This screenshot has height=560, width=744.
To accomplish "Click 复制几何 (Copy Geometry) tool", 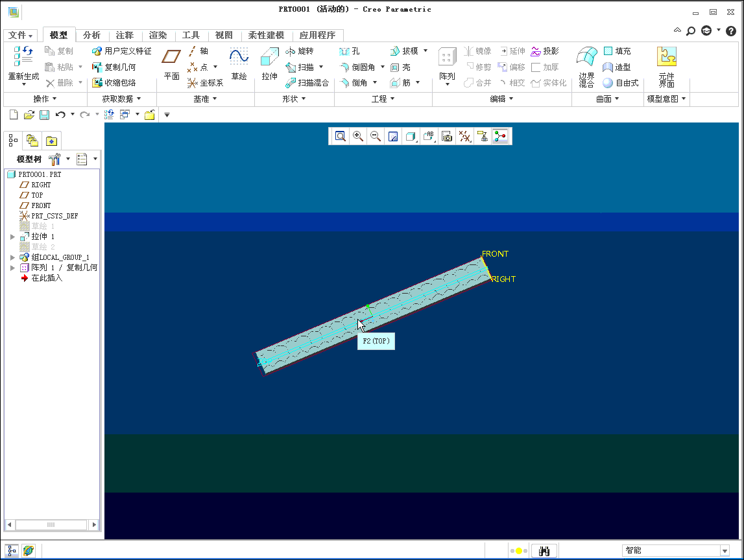I will click(x=114, y=67).
